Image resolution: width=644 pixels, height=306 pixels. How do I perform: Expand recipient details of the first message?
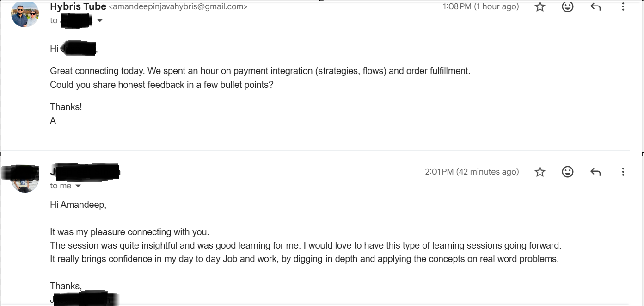pyautogui.click(x=100, y=20)
